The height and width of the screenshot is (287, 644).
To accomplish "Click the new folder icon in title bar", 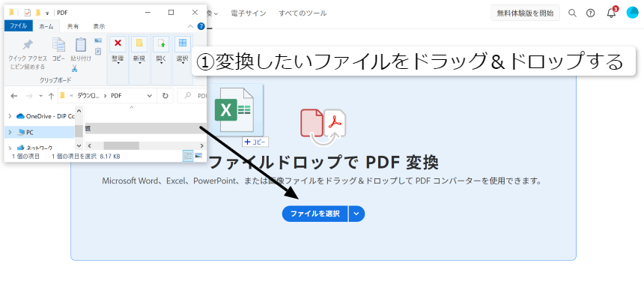I will click(x=38, y=12).
